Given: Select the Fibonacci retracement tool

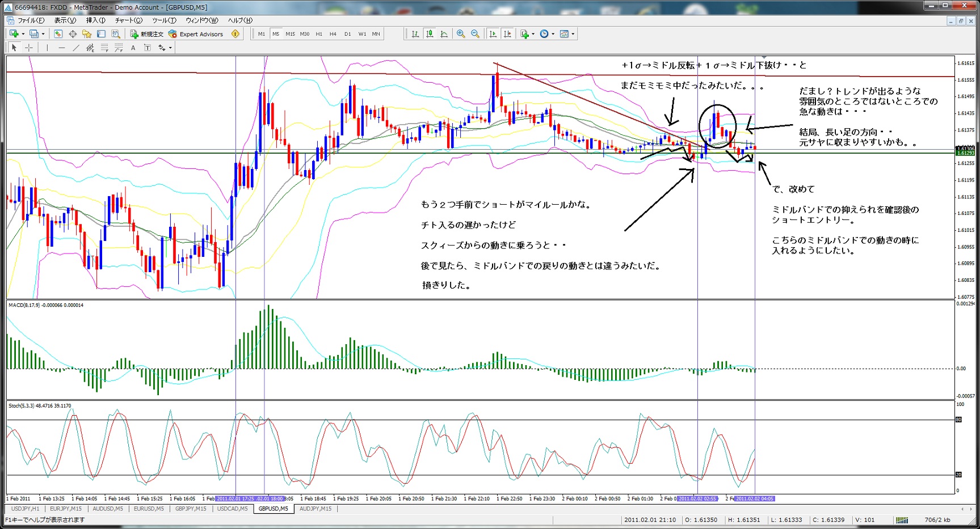Looking at the screenshot, I should (104, 48).
